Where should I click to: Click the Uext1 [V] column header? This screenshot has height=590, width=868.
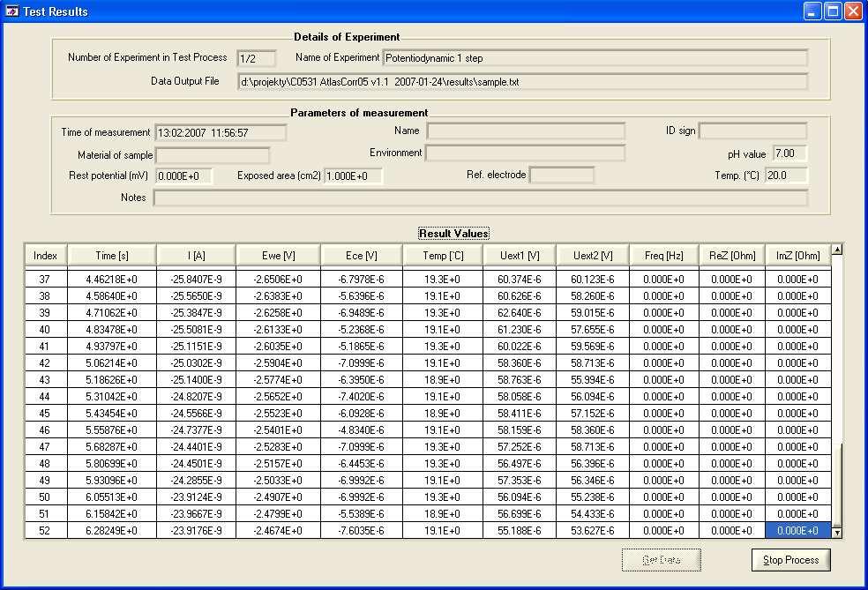[520, 255]
